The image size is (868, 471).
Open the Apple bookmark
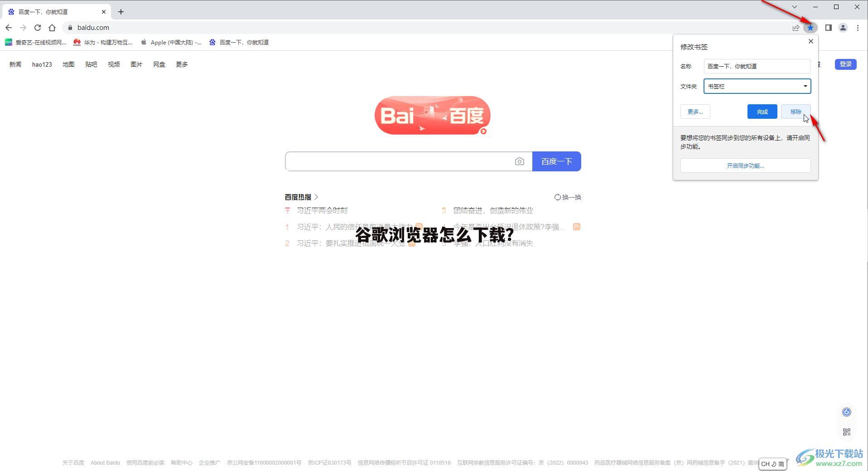tap(171, 42)
